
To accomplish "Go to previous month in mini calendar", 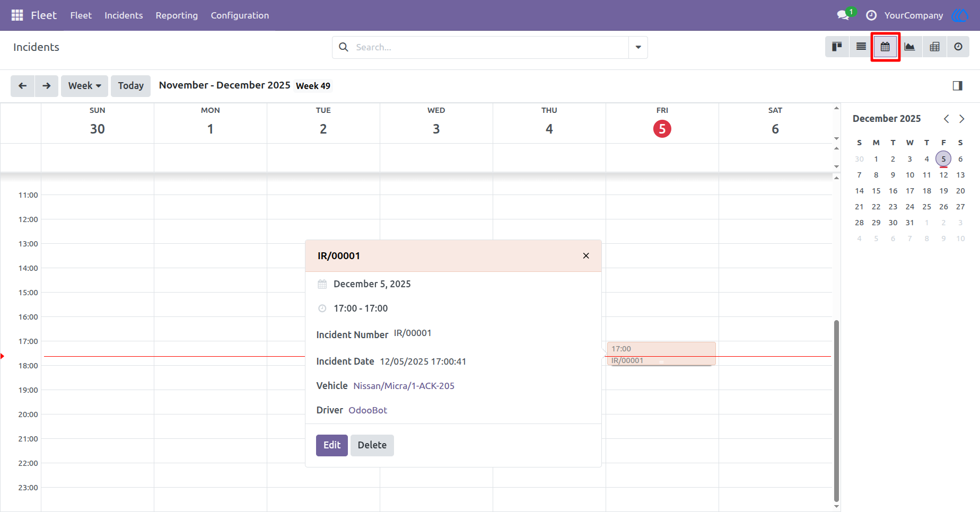I will click(x=947, y=119).
